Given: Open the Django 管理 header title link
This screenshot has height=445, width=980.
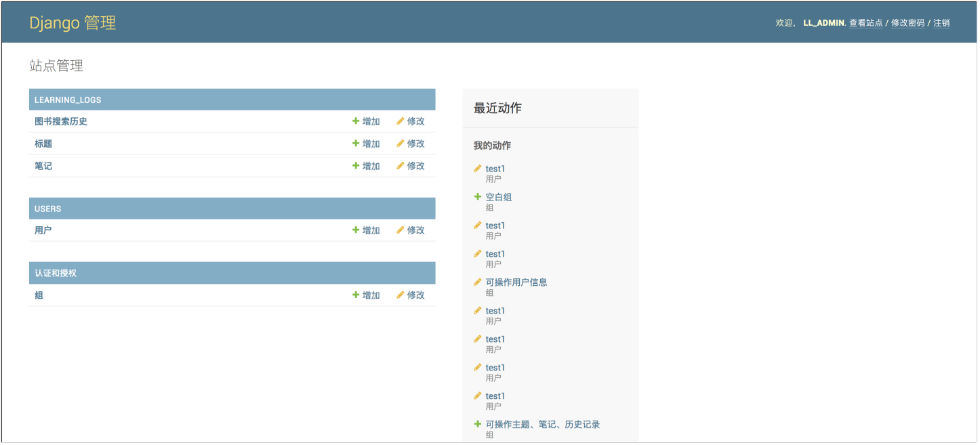Looking at the screenshot, I should (x=73, y=22).
